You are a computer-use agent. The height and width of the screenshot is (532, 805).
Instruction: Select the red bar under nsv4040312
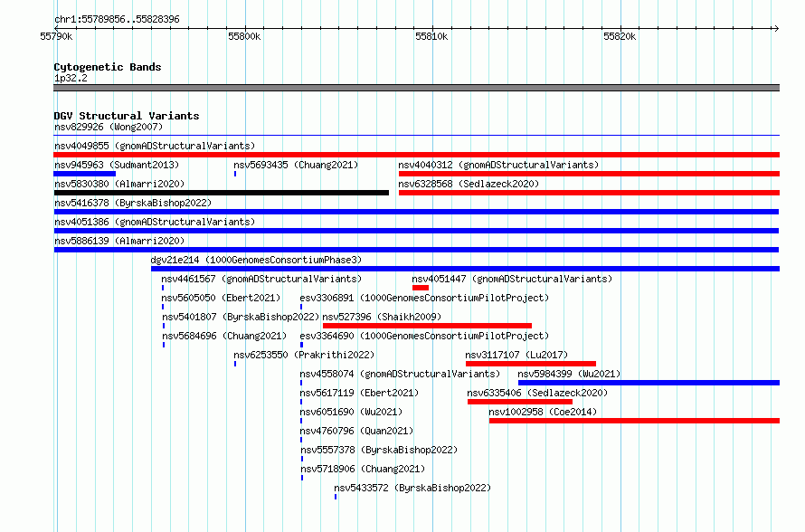(x=589, y=174)
